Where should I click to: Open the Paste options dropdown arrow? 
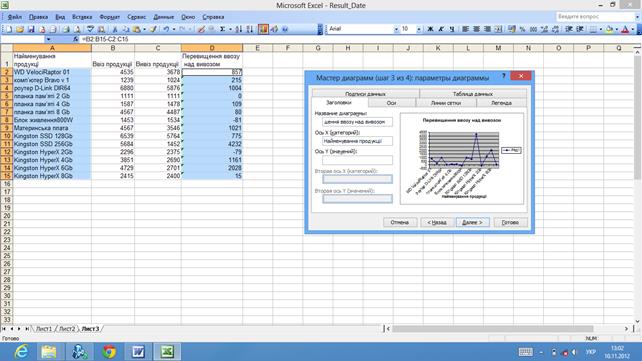144,29
